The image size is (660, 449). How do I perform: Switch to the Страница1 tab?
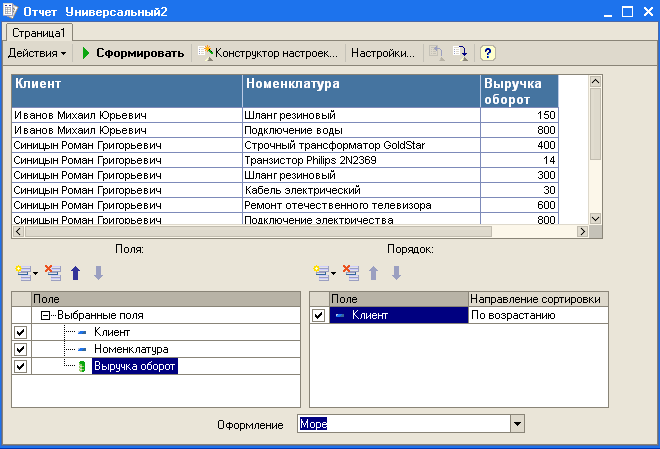[39, 33]
